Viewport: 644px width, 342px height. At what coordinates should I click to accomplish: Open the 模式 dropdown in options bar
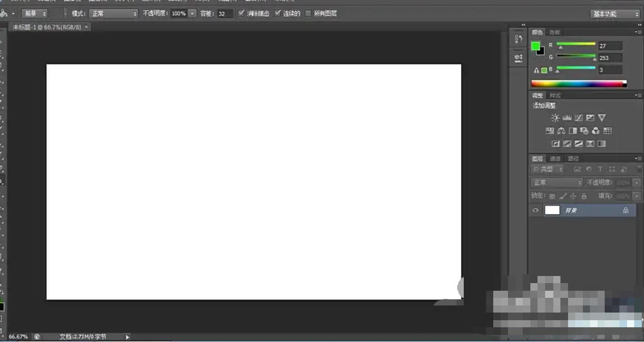[113, 13]
